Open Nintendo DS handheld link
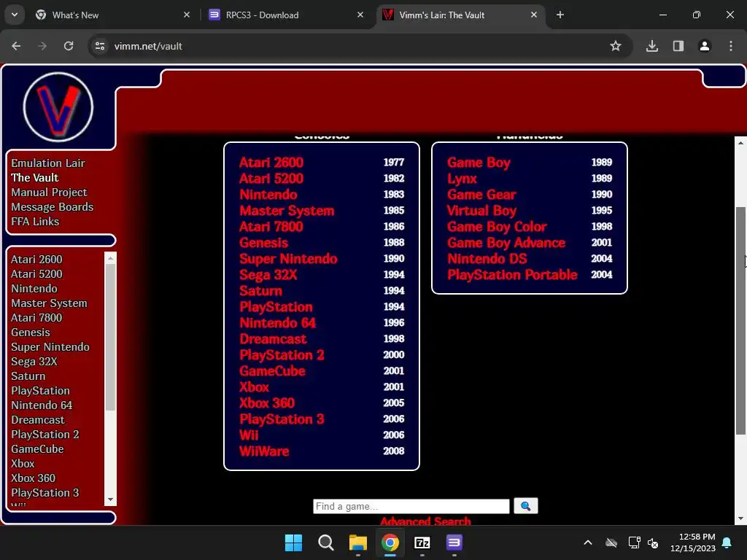747x560 pixels. coord(487,259)
